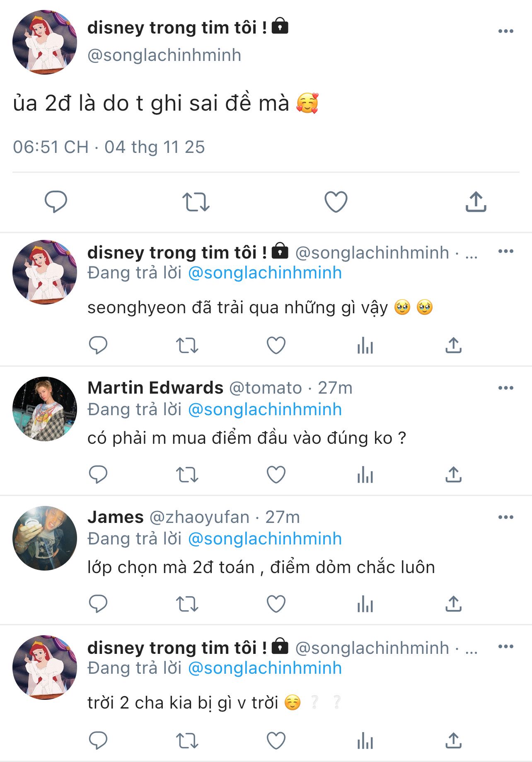Viewport: 532px width, 762px height.
Task: View analytics for James' reply
Action: point(365,604)
